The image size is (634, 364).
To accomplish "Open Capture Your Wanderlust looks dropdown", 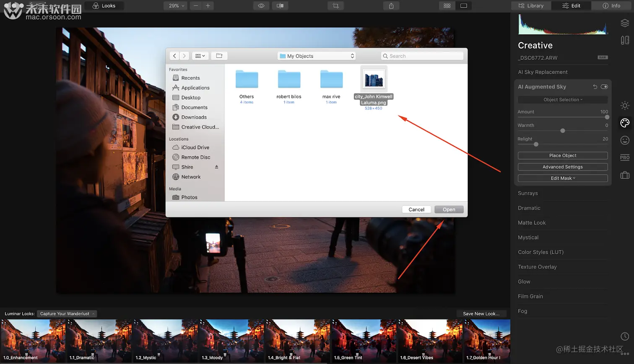I will pos(67,314).
